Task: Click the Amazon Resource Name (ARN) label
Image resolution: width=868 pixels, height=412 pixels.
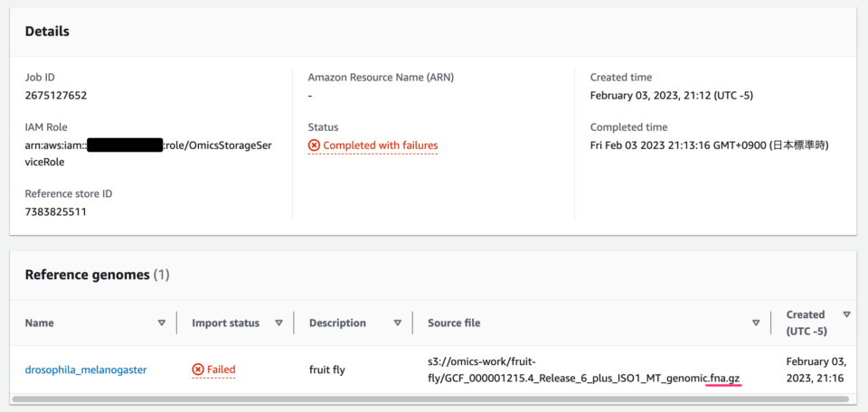Action: [x=381, y=78]
